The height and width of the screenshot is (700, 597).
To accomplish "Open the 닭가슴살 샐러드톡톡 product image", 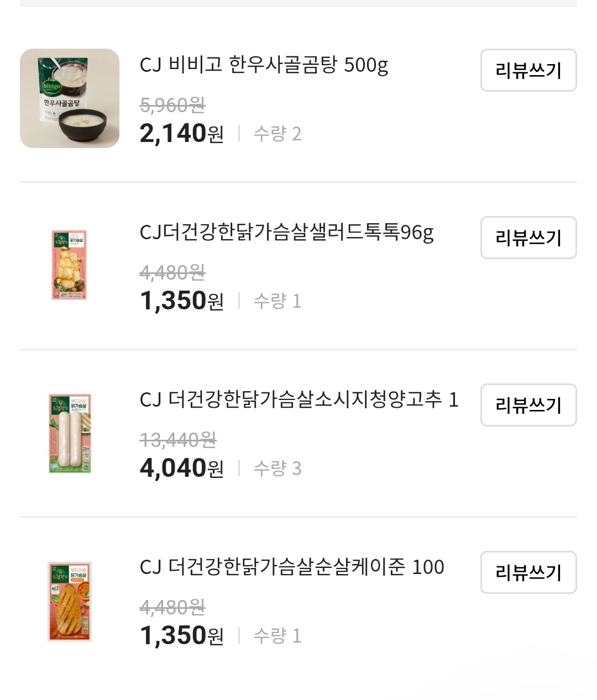I will click(x=70, y=266).
